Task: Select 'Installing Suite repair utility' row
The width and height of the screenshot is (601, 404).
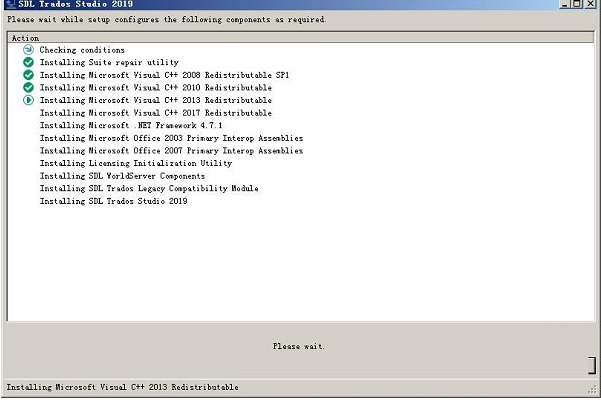Action: [109, 62]
